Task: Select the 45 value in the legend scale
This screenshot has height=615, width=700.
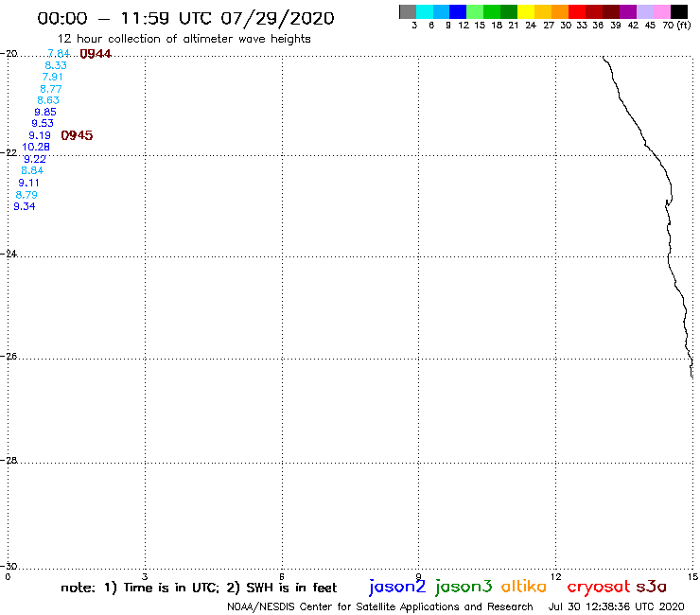Action: (650, 25)
